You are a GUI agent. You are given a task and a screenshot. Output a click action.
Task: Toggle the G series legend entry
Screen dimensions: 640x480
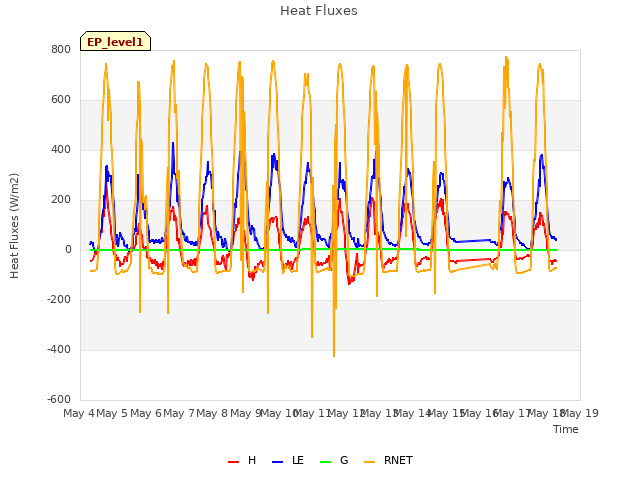click(334, 460)
